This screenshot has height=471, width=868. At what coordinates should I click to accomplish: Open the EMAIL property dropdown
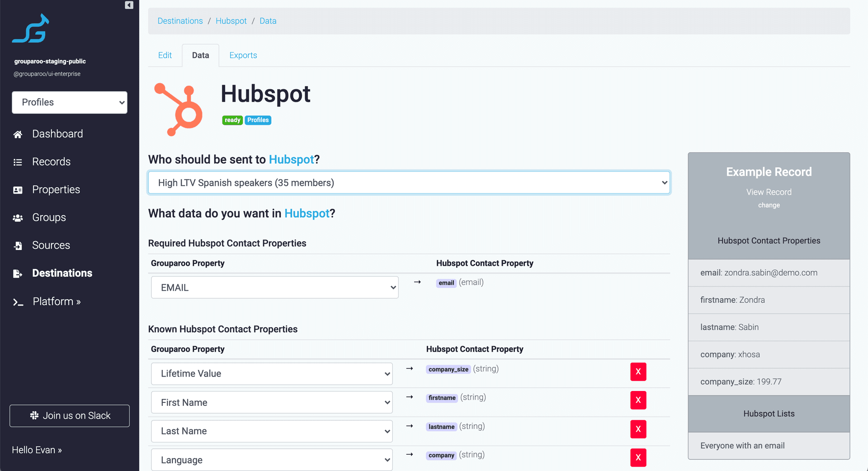[275, 287]
